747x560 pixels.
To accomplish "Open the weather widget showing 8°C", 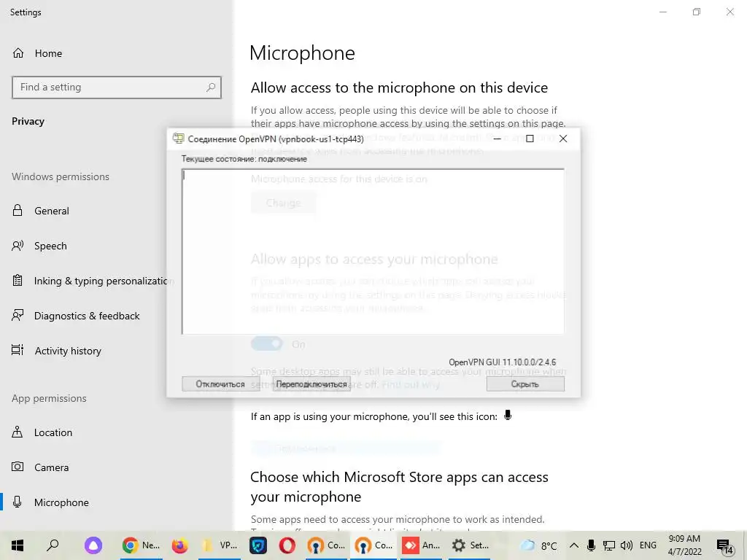I will [x=538, y=545].
